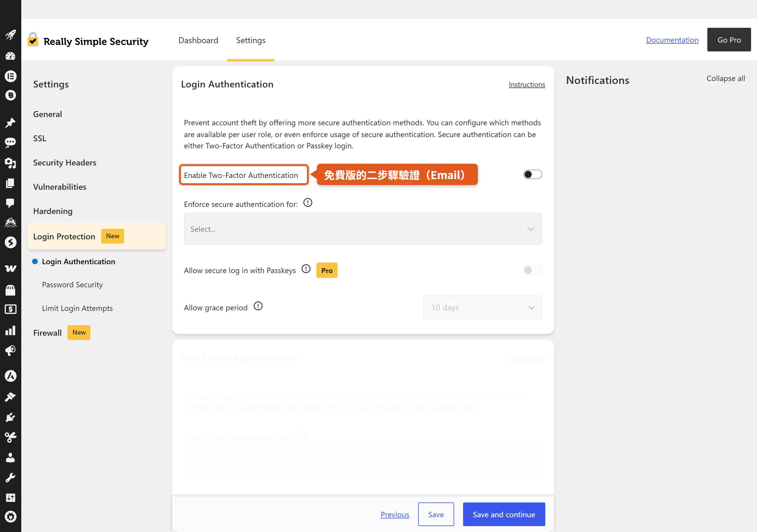The height and width of the screenshot is (532, 757).
Task: Open the 10 days grace period dropdown
Action: point(482,307)
